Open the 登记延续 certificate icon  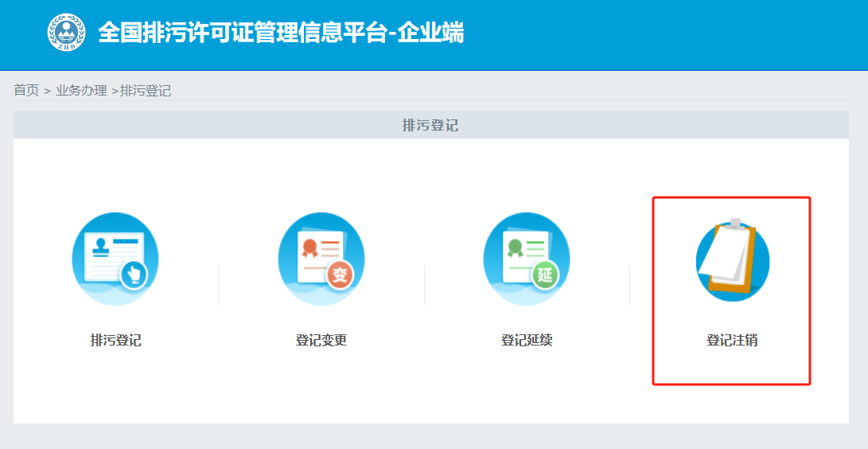(526, 258)
